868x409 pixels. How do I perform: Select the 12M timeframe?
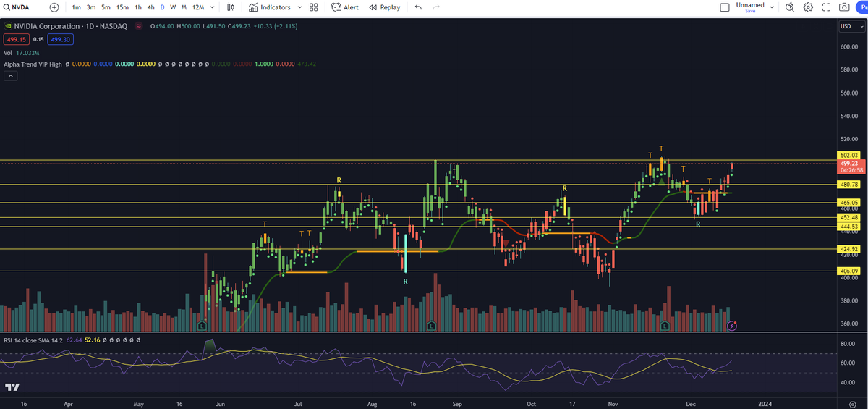[x=197, y=7]
